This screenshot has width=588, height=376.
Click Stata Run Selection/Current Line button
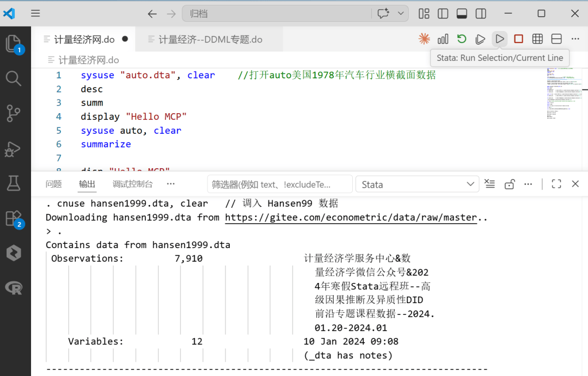pyautogui.click(x=499, y=39)
